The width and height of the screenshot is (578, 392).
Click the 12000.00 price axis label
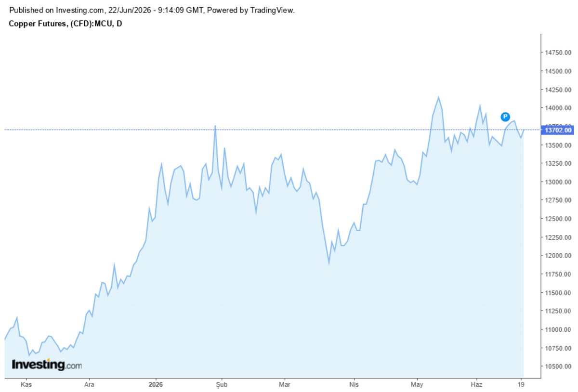(558, 256)
